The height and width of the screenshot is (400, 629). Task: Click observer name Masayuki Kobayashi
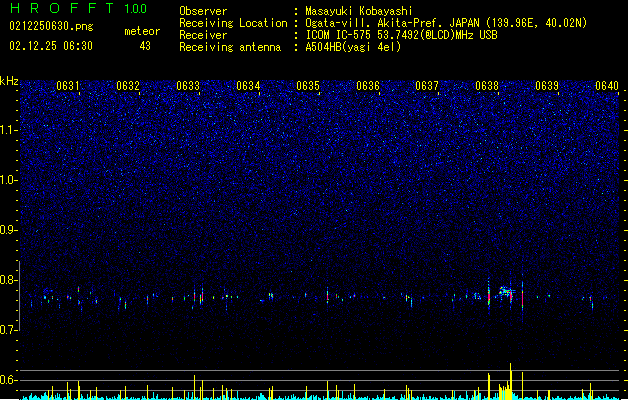click(359, 11)
